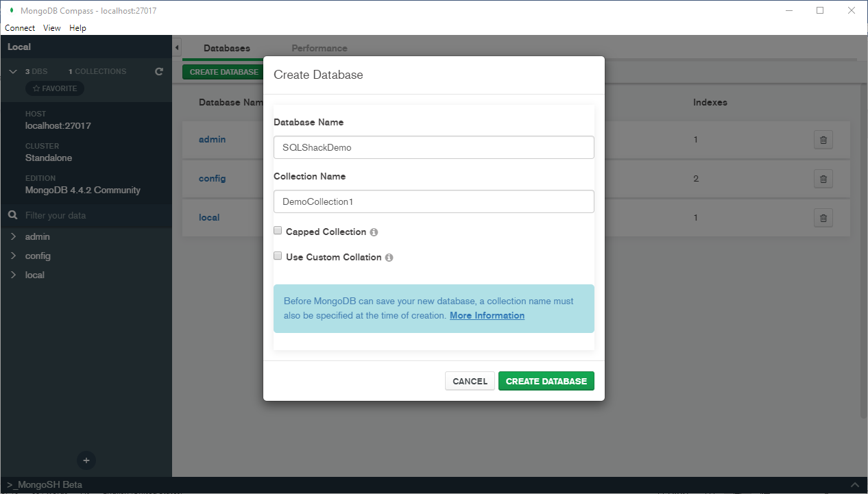Click the MongoDB 4.4.2 Community edition text
Image resolution: width=868 pixels, height=494 pixels.
coord(83,190)
